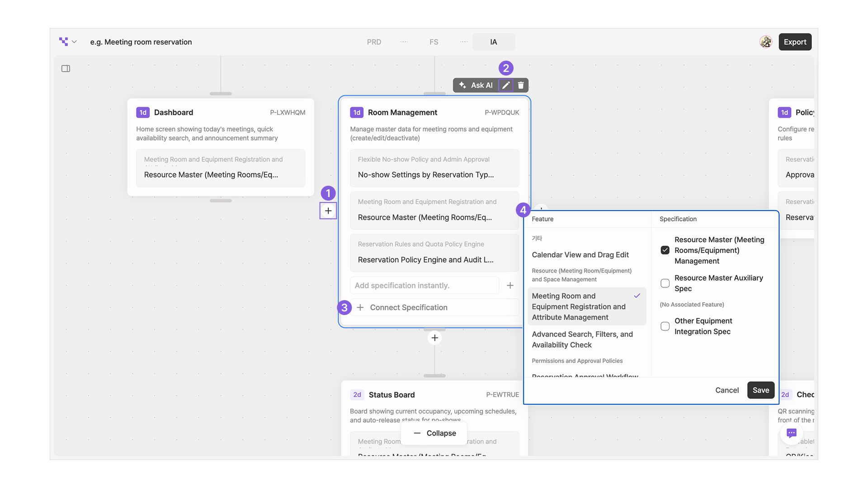Click user avatar next to Export

tap(766, 42)
